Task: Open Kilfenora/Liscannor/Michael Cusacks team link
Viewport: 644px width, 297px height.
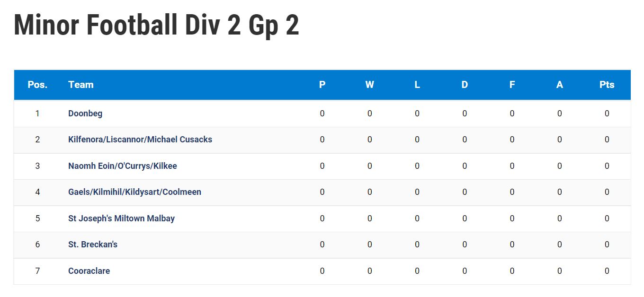Action: click(140, 140)
